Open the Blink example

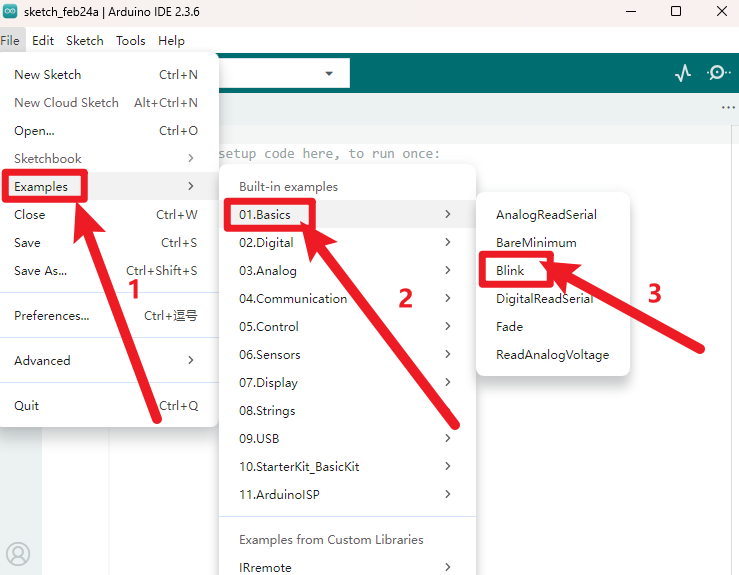click(553, 271)
